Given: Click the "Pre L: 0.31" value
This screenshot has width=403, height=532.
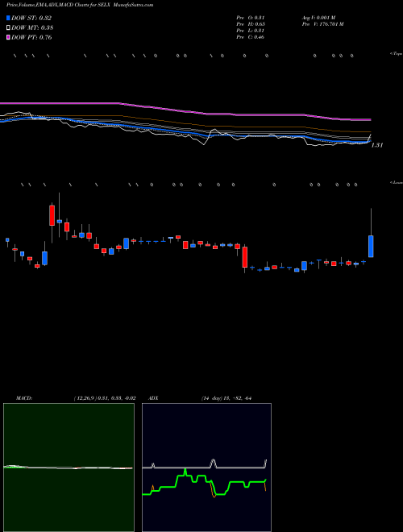Looking at the screenshot, I should 251,31.
